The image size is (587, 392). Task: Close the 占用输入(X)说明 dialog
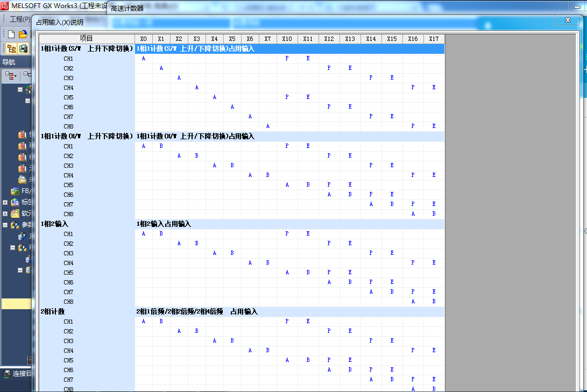coord(567,20)
